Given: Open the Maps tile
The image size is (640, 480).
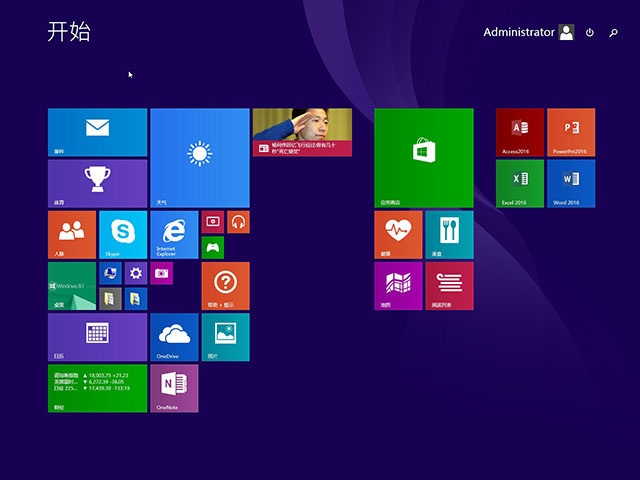Looking at the screenshot, I should pyautogui.click(x=398, y=286).
